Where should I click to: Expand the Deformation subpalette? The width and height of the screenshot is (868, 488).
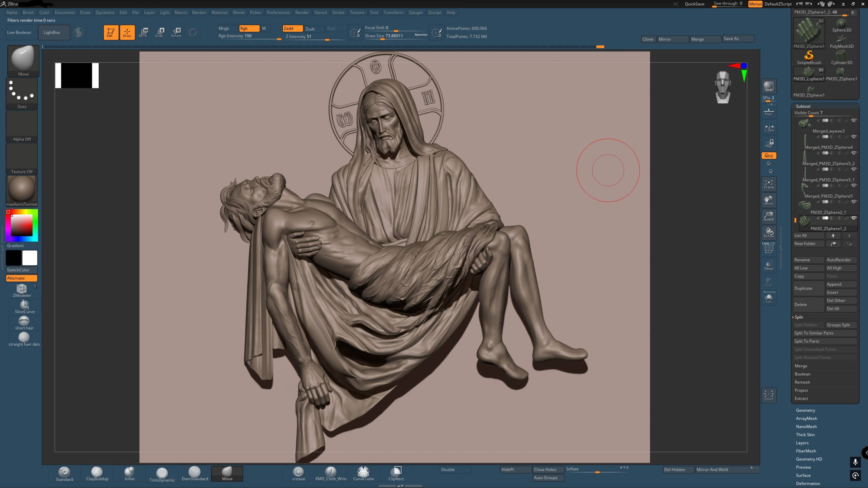tap(808, 483)
